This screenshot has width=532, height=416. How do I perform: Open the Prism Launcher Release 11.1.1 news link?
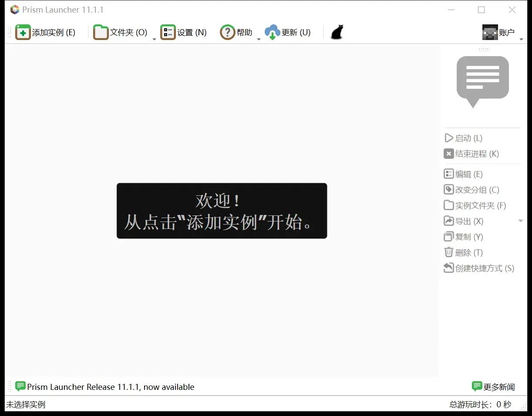pyautogui.click(x=111, y=387)
